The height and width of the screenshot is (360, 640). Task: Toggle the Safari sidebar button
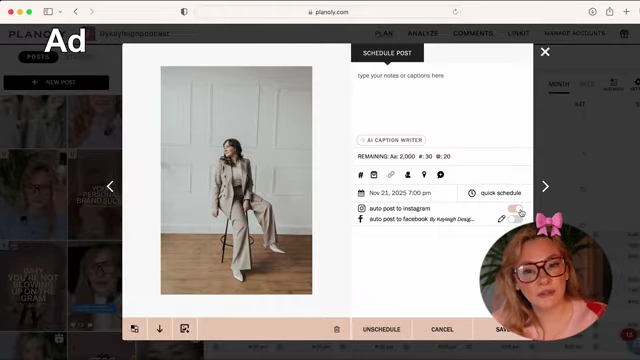[48, 12]
